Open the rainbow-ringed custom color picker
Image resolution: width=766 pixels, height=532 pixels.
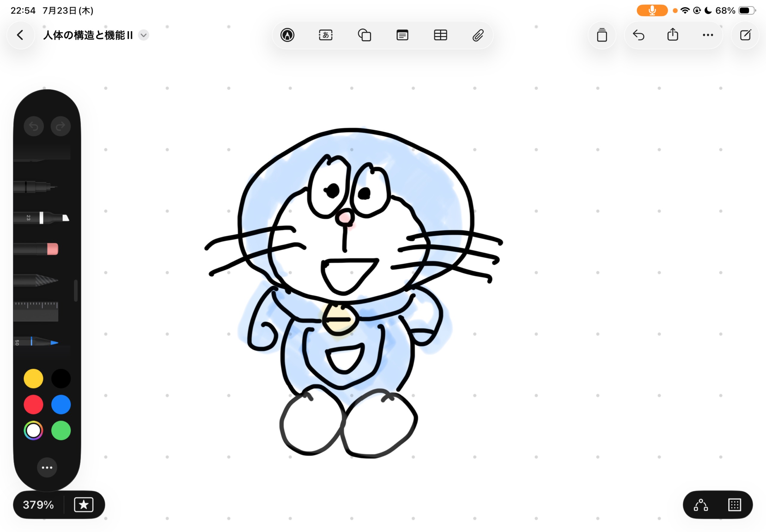click(33, 430)
